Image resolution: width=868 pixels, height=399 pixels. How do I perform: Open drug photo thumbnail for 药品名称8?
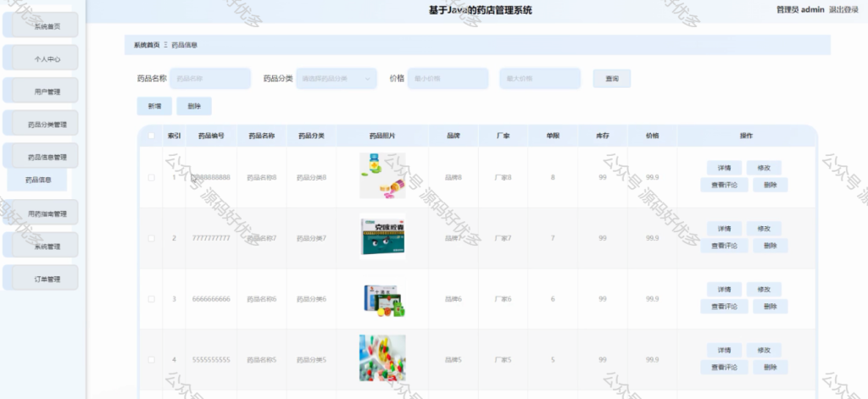click(382, 176)
